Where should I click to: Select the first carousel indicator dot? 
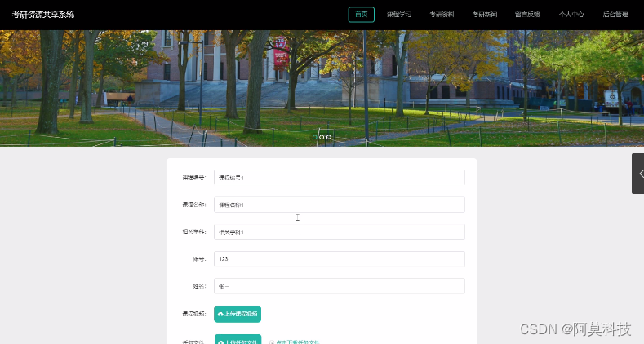click(x=315, y=137)
